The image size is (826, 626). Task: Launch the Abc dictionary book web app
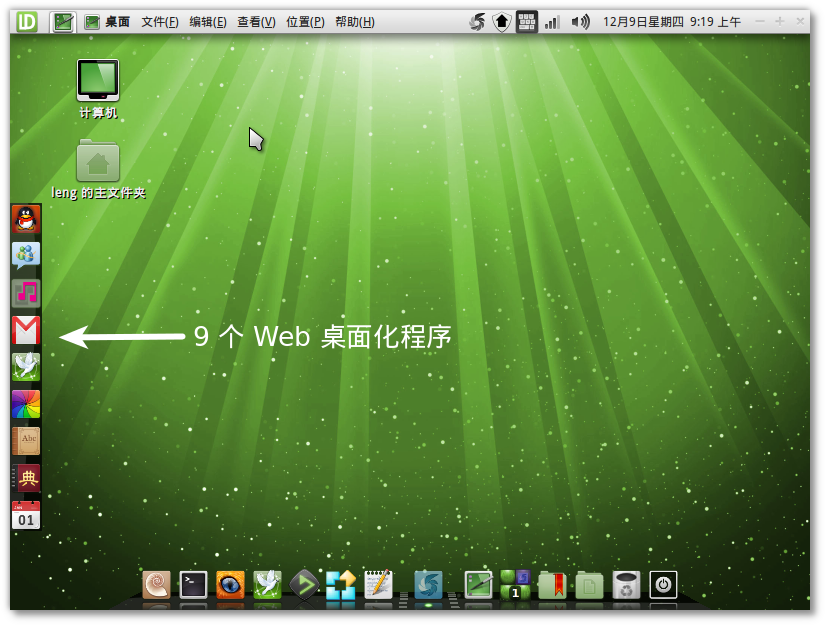click(26, 441)
